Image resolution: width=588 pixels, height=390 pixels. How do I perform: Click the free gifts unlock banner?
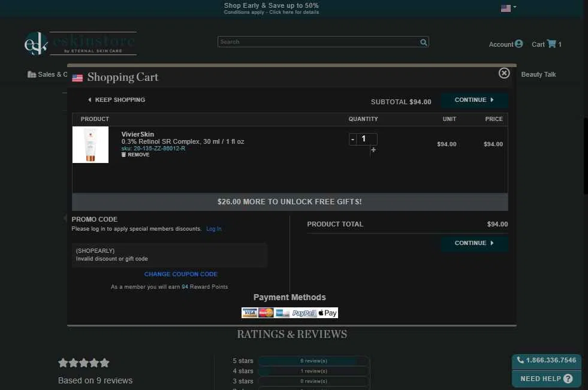pyautogui.click(x=290, y=202)
